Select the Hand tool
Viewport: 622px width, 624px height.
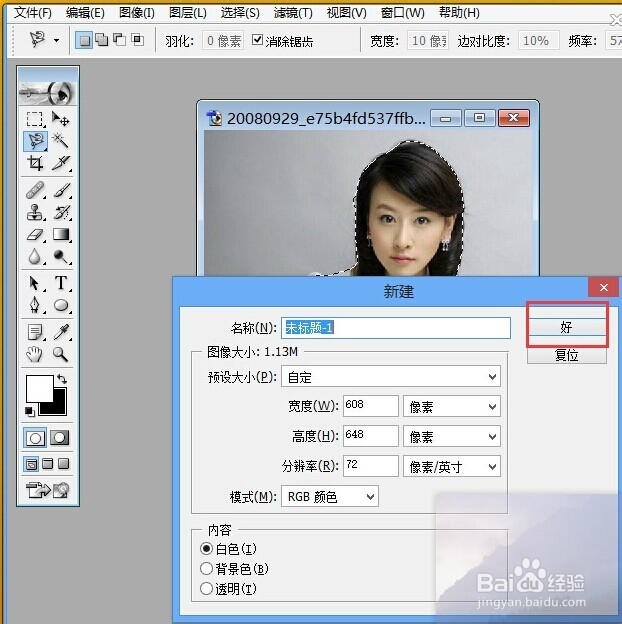[x=35, y=354]
